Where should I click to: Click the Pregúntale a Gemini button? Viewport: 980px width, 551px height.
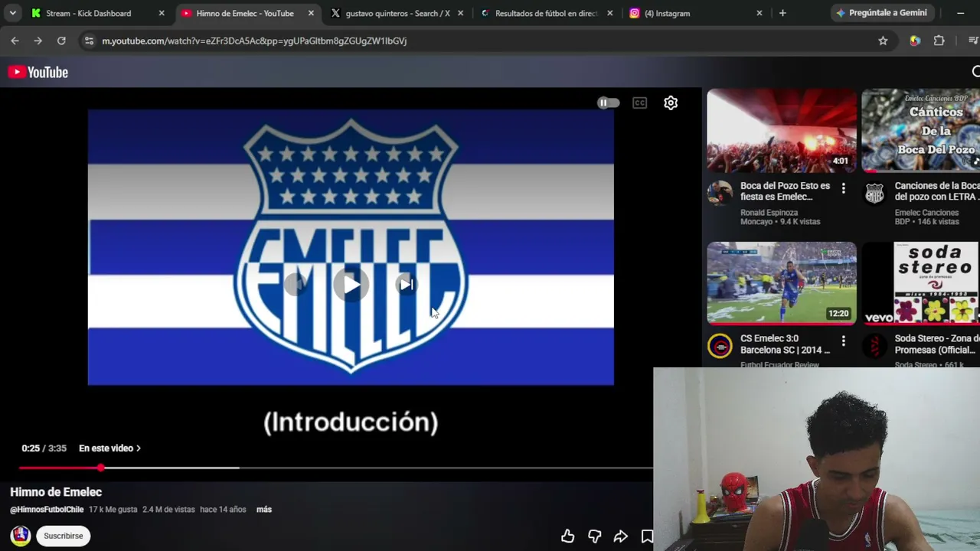point(882,13)
